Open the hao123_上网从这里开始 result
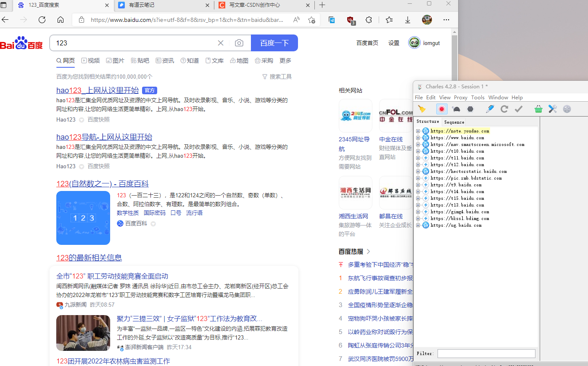The width and height of the screenshot is (588, 366). 98,90
